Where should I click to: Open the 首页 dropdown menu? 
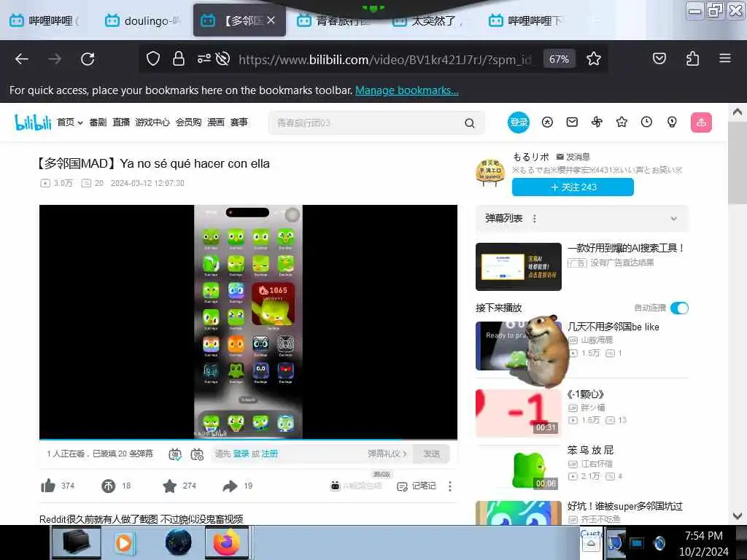(x=70, y=122)
